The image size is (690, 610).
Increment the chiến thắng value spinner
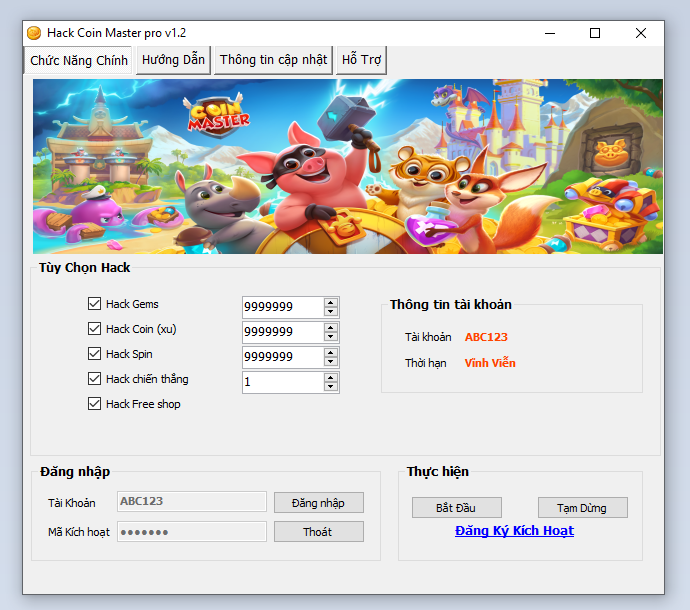(331, 377)
